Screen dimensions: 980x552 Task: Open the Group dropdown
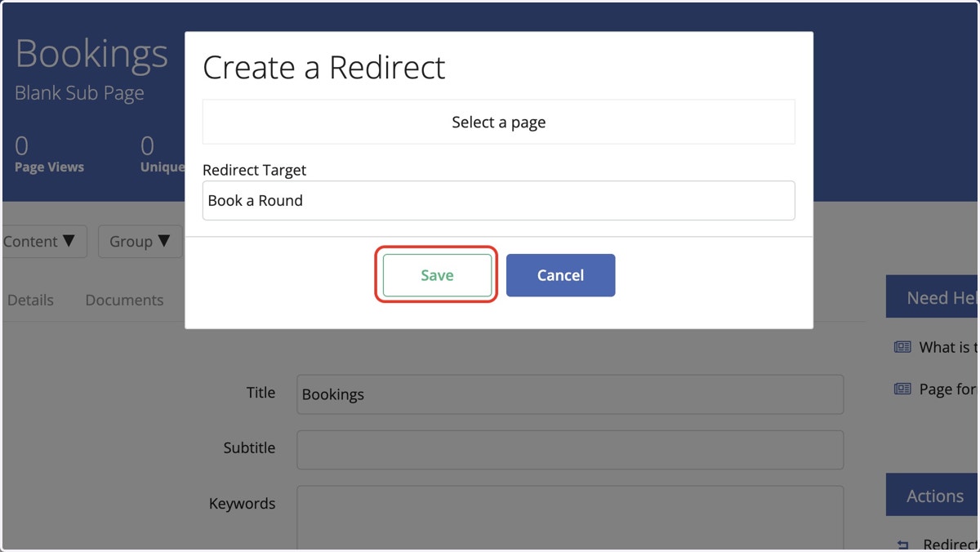(140, 242)
